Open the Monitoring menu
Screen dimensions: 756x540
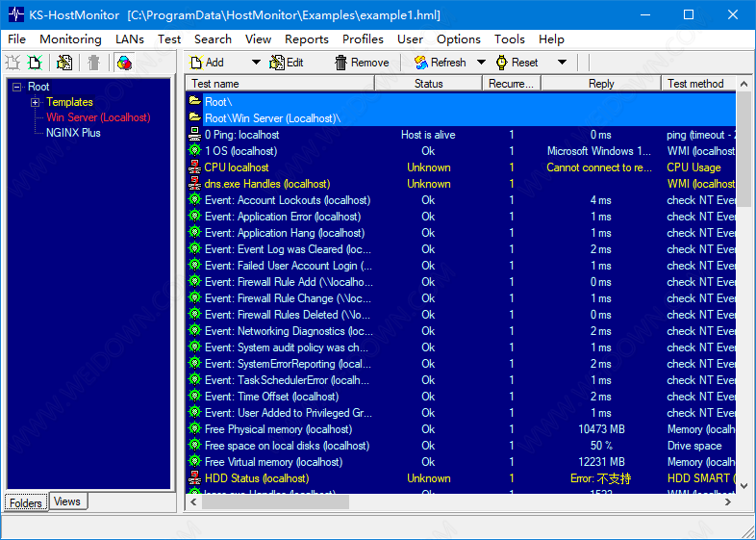coord(70,39)
